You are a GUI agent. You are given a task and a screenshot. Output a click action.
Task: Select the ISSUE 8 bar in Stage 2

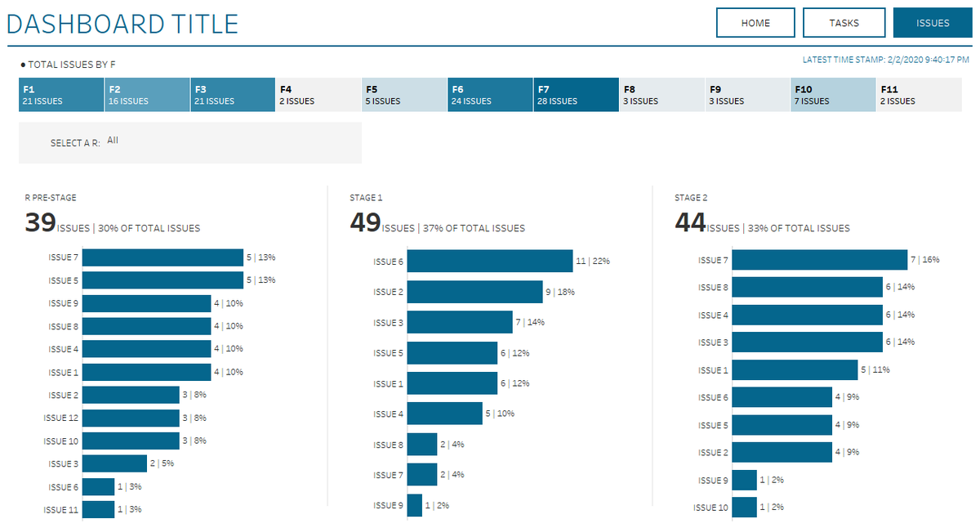click(808, 288)
